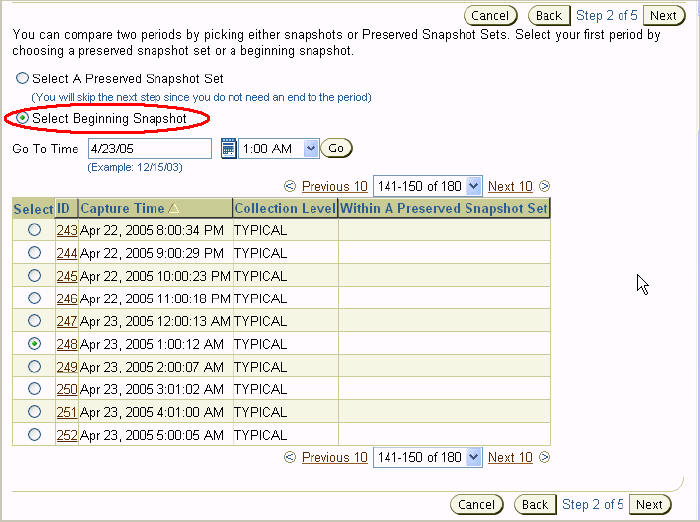Image resolution: width=700 pixels, height=522 pixels.
Task: Click 'Apr 22, 2005 11:00:18 PM' cell
Action: tap(155, 298)
